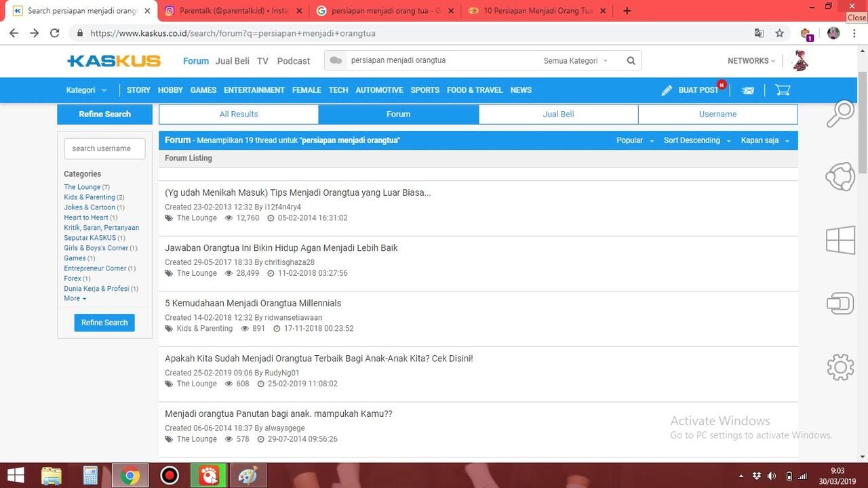The image size is (868, 488).
Task: Select FOOD & TRAVEL in the blue navbar
Action: click(475, 90)
